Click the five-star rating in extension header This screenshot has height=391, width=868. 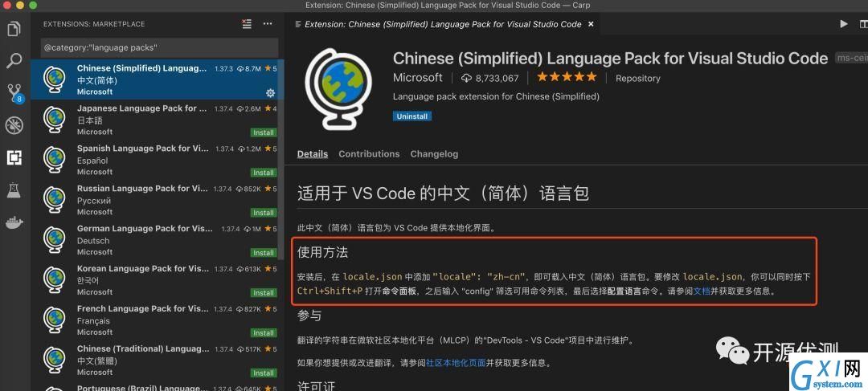(567, 77)
